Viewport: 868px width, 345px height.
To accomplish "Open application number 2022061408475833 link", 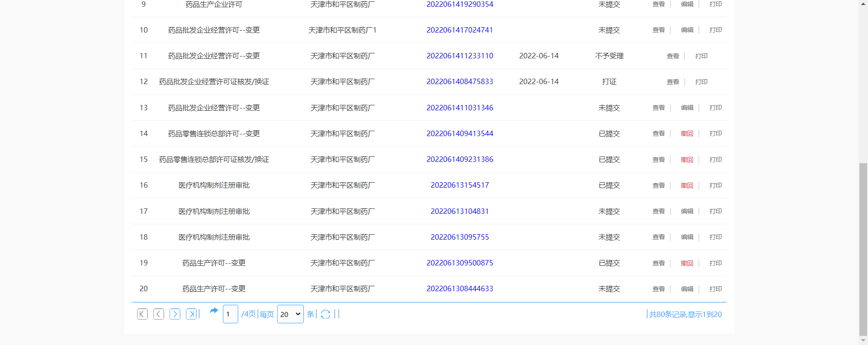I will coord(460,82).
